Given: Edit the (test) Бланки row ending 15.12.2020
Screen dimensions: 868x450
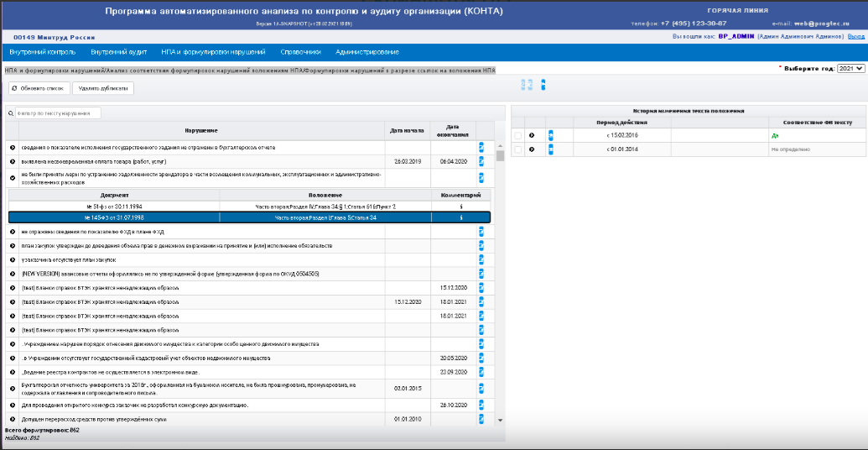Looking at the screenshot, I should 481,288.
